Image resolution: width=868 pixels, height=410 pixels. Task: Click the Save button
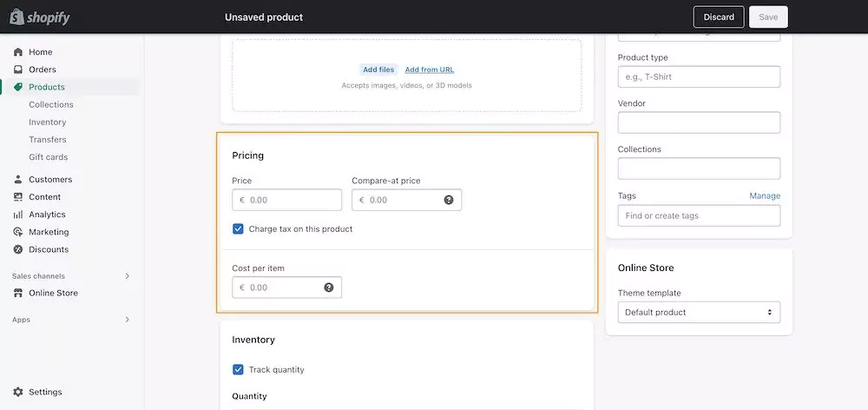(x=768, y=17)
